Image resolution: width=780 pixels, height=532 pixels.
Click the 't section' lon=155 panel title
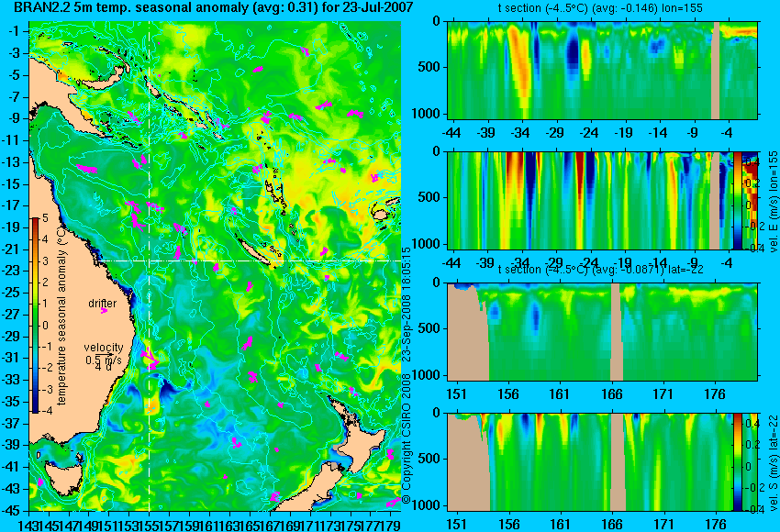(600, 8)
